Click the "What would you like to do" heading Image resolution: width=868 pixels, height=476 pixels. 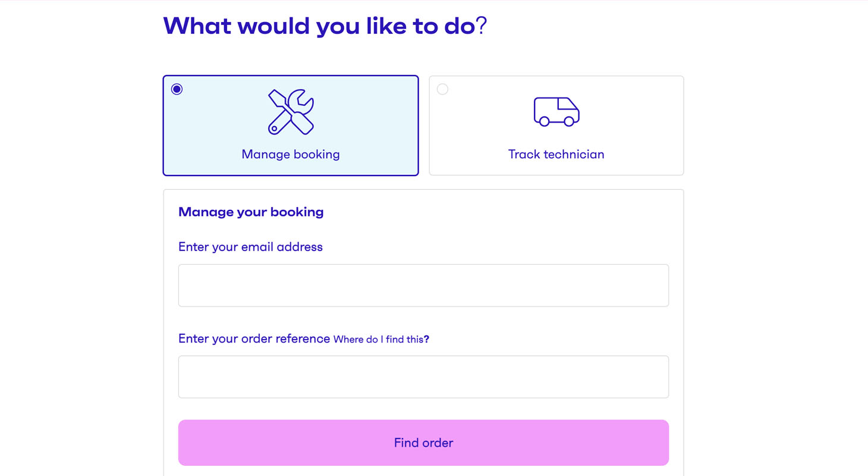pos(319,26)
